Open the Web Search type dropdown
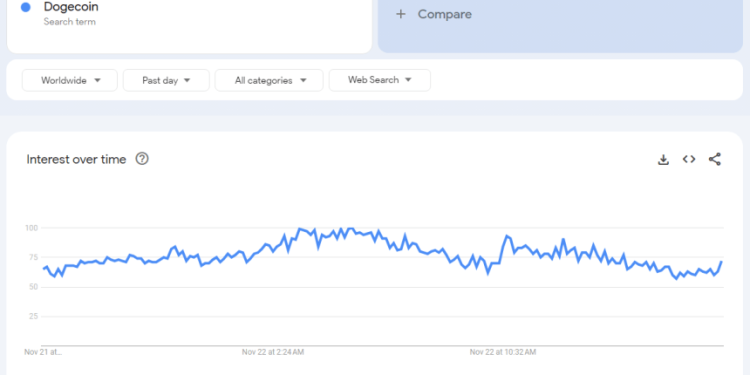 380,80
